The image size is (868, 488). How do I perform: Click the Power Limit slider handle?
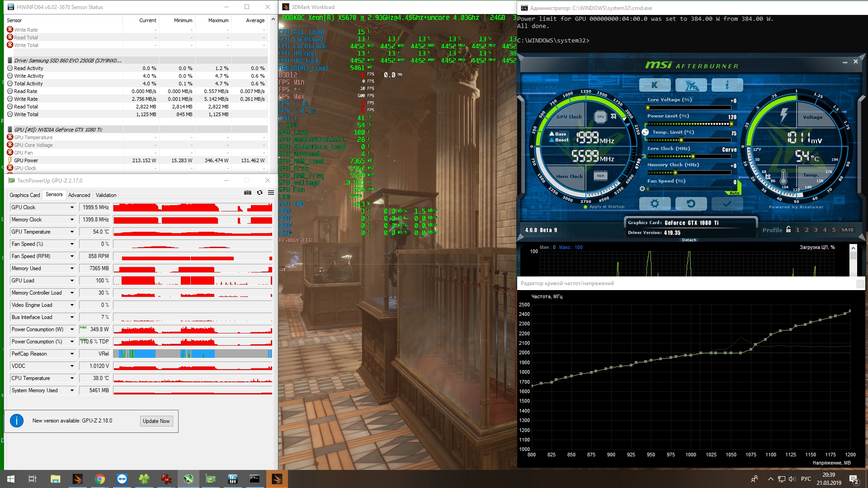point(731,124)
